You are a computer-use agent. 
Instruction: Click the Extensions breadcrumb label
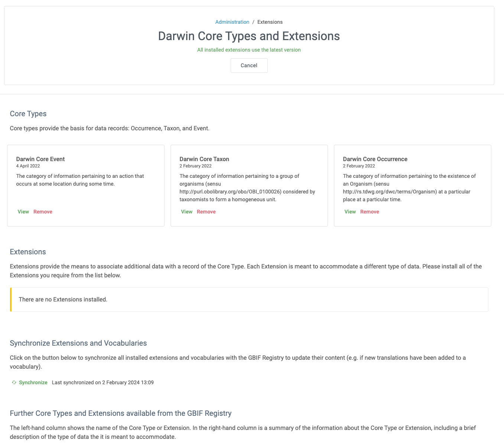coord(270,22)
